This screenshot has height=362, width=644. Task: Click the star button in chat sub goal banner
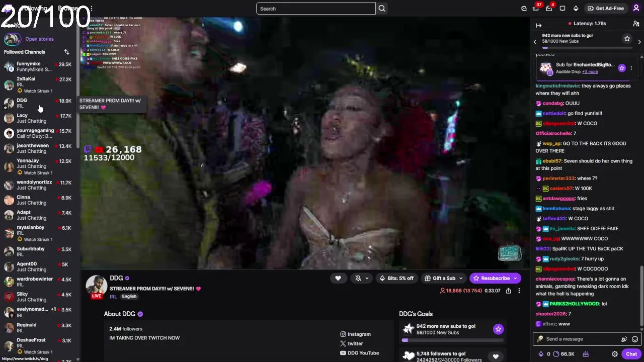[x=627, y=39]
